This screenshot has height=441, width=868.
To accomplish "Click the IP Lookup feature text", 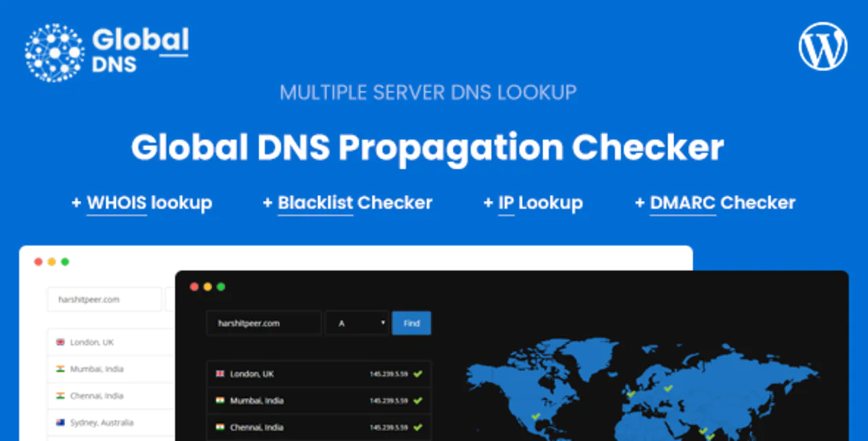I will click(x=533, y=203).
